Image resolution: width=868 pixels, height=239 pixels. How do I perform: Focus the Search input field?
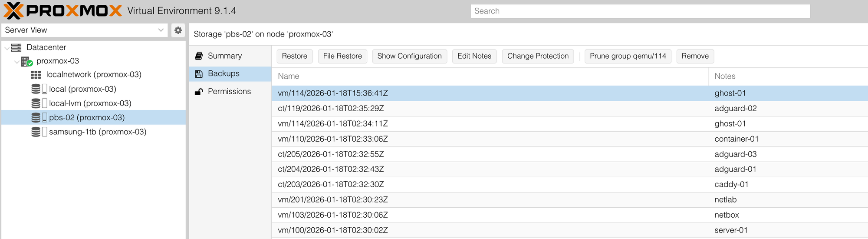(640, 11)
